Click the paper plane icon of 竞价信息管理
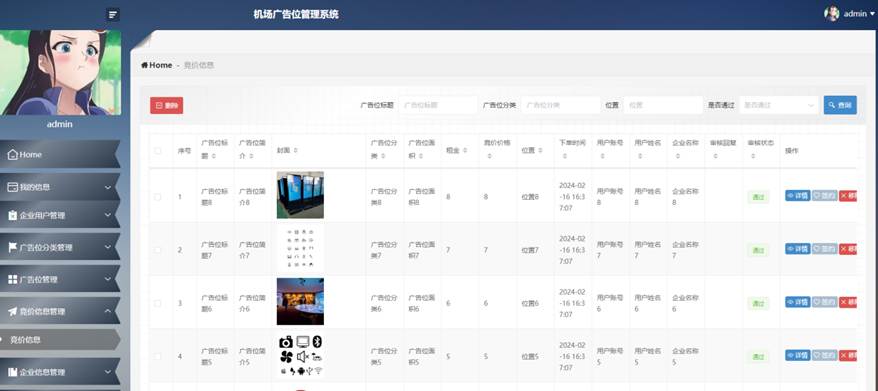The height and width of the screenshot is (391, 878). point(13,311)
